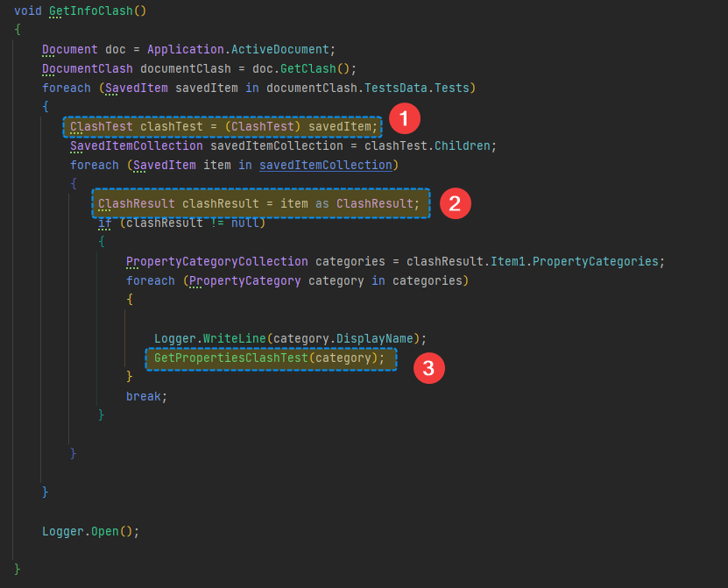Click the red number 2 annotation badge
Viewport: 728px width, 588px height.
pyautogui.click(x=454, y=203)
